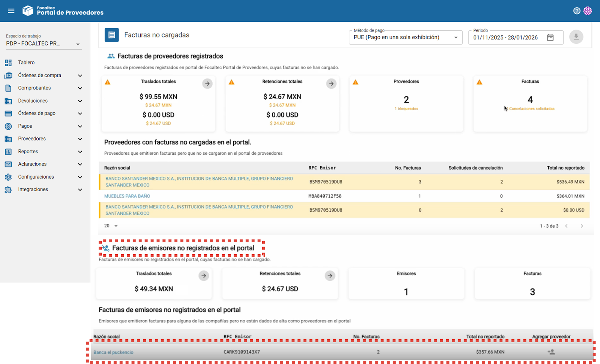Click the Facturas no cargadas document icon

coord(112,35)
